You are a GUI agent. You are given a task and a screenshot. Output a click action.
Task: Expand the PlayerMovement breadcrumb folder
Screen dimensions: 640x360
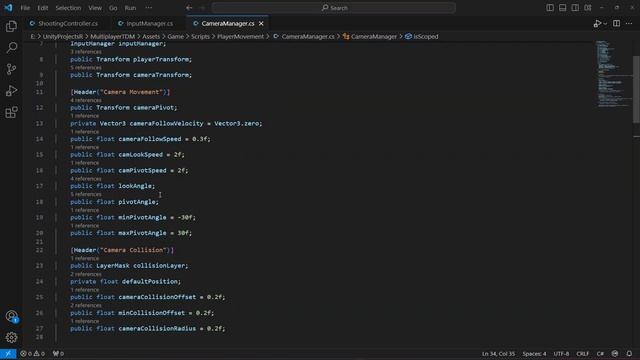240,36
